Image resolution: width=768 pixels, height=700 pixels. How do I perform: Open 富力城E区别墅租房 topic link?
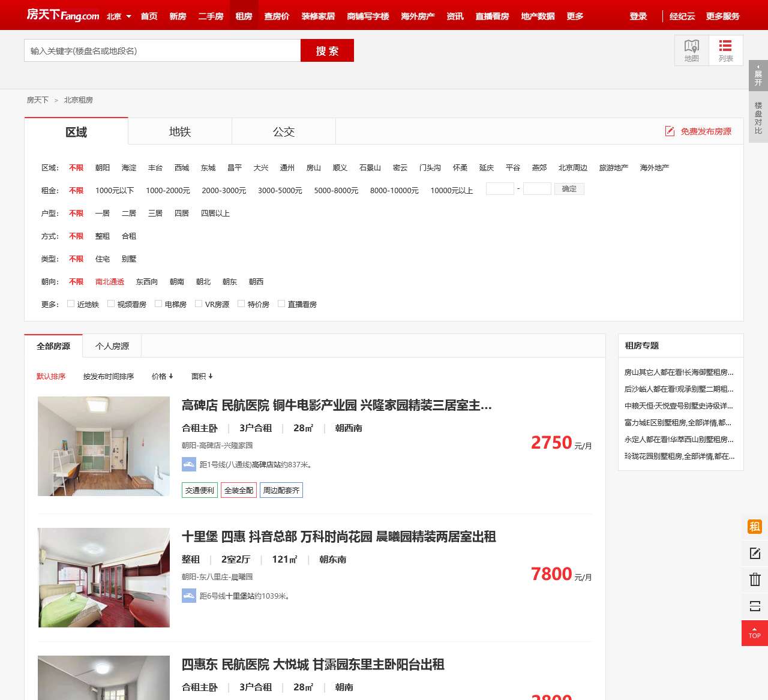(x=678, y=422)
